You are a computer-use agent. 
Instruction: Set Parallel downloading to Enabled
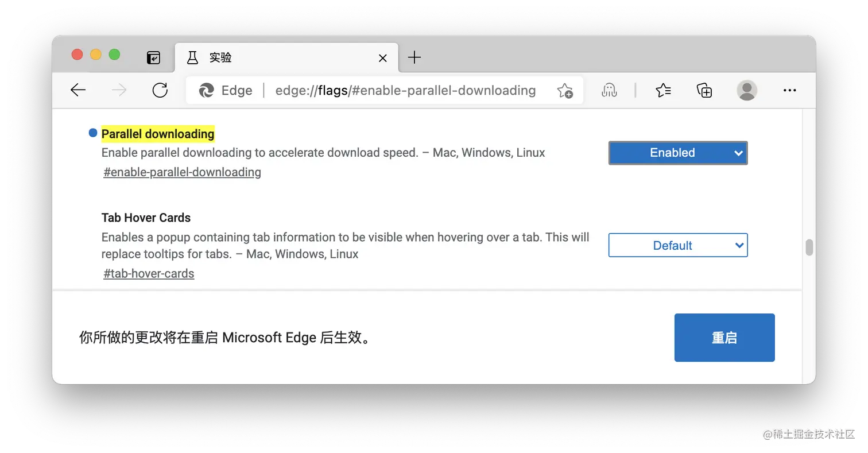[677, 153]
